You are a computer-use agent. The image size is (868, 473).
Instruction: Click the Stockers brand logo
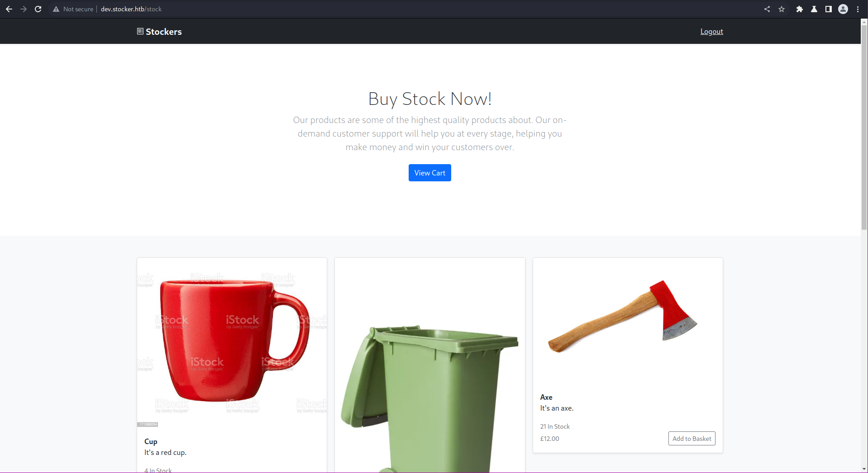tap(159, 32)
